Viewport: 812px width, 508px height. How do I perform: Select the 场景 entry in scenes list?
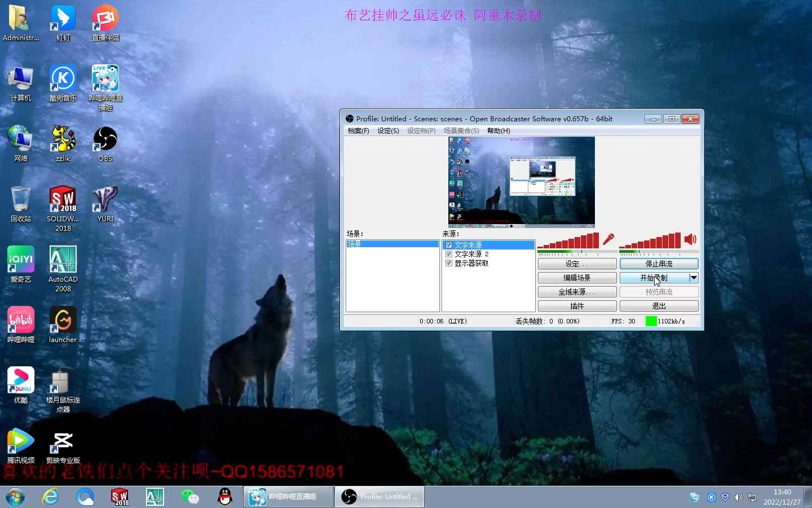(x=392, y=244)
